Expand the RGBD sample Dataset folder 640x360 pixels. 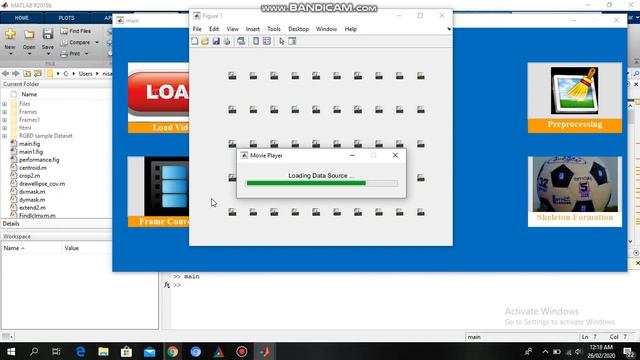pyautogui.click(x=4, y=136)
